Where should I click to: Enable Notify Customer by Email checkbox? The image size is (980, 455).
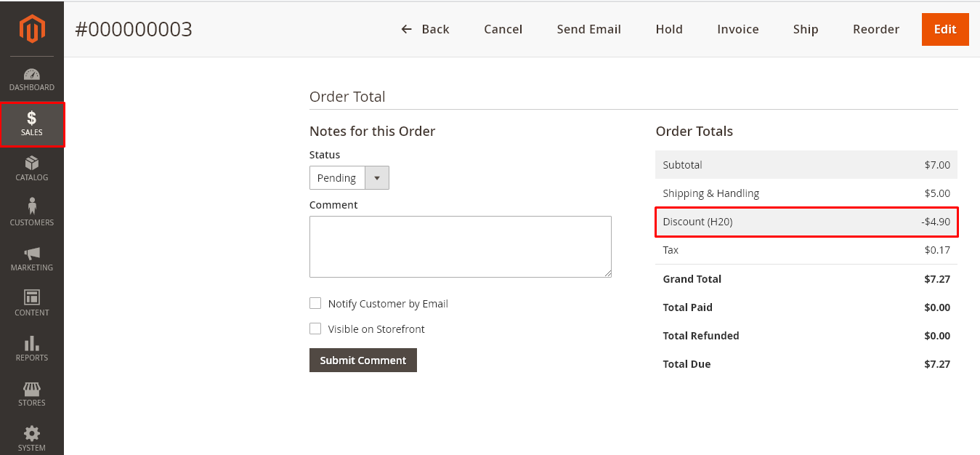point(315,304)
